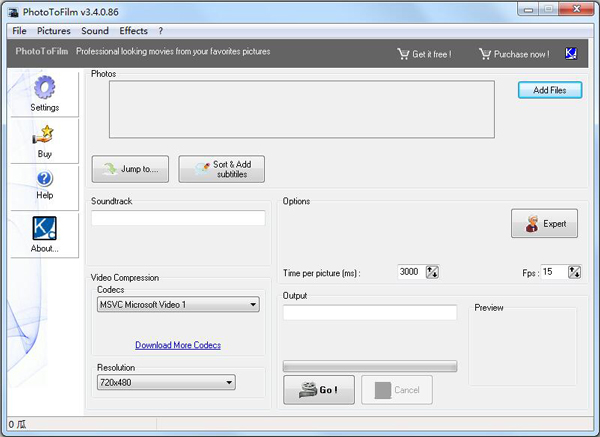This screenshot has height=437, width=600.
Task: Click the Get it free! link
Action: click(432, 54)
